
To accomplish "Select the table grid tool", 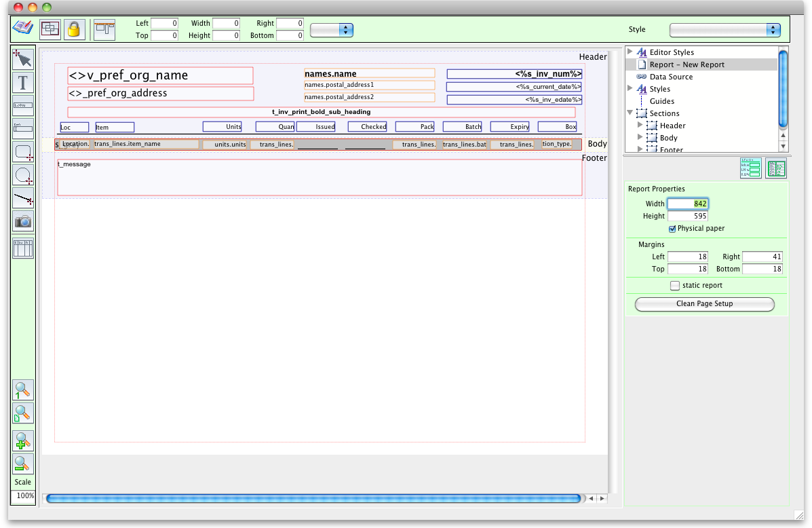I will click(x=23, y=248).
